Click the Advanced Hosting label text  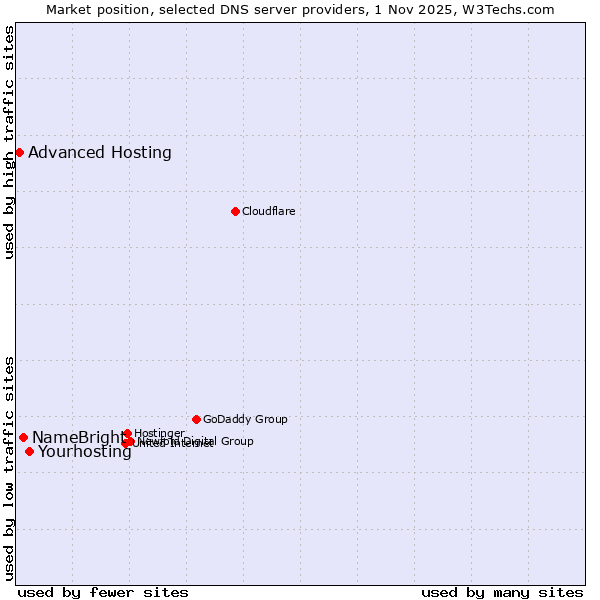(100, 153)
